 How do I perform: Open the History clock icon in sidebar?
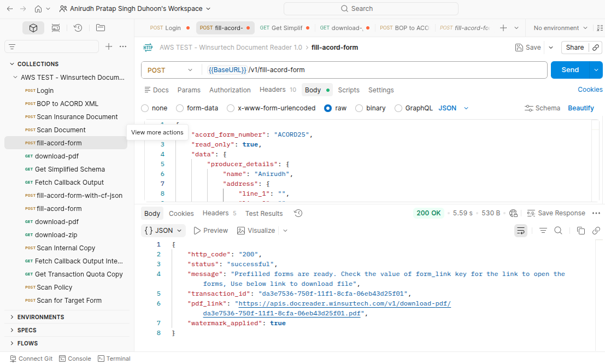click(78, 28)
